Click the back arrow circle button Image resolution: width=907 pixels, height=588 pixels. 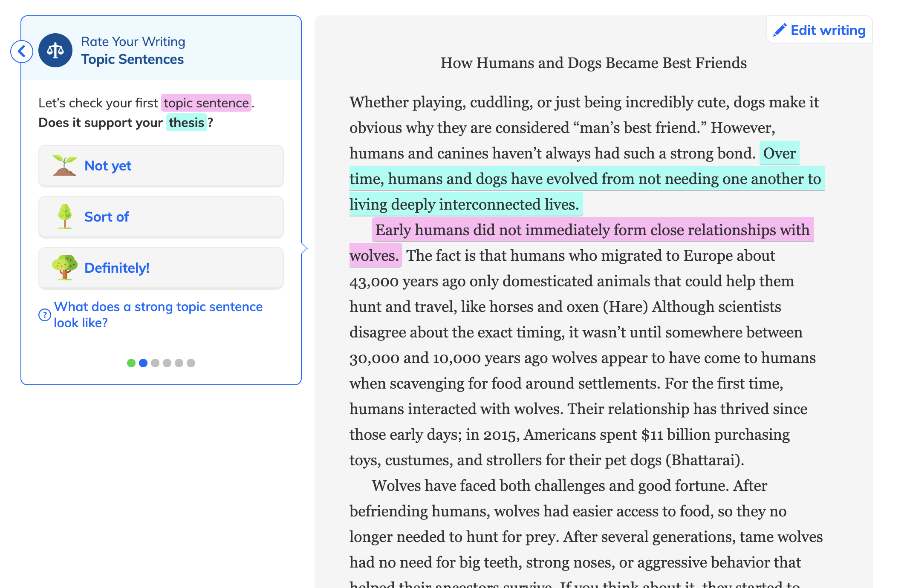(x=22, y=52)
